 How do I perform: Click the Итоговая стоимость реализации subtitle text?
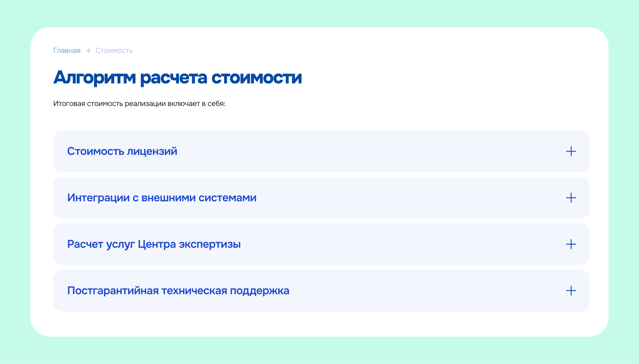(139, 104)
